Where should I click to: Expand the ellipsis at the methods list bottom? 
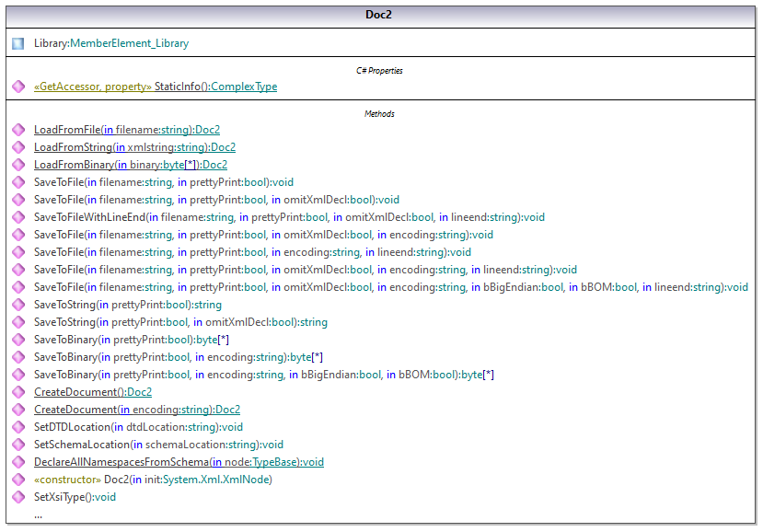pyautogui.click(x=38, y=515)
